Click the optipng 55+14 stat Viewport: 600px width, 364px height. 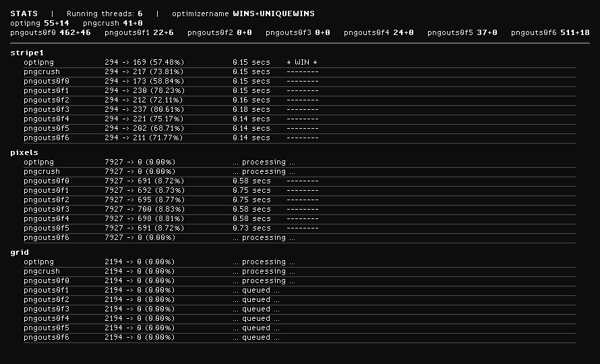[40, 23]
